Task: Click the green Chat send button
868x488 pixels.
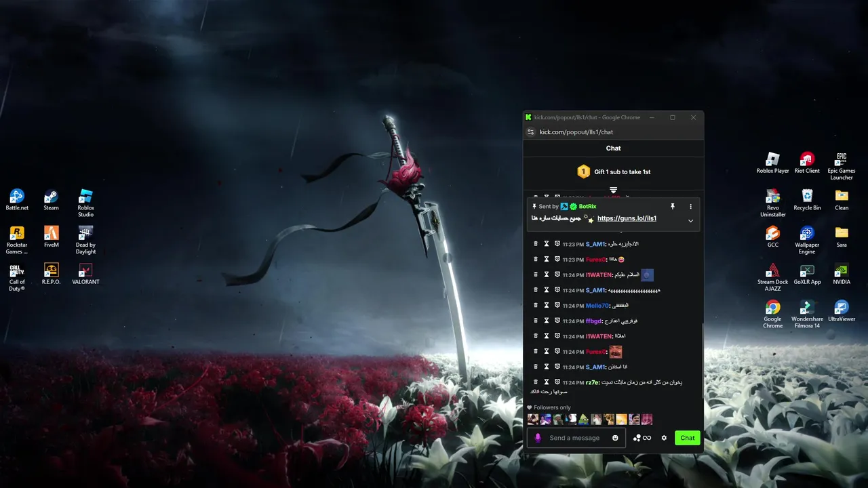Action: tap(688, 438)
